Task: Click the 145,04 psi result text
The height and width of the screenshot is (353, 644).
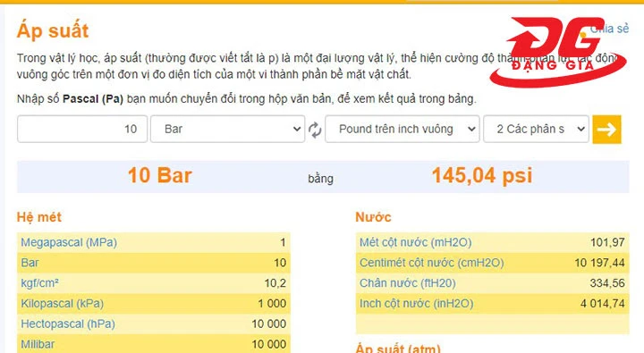Action: [482, 176]
